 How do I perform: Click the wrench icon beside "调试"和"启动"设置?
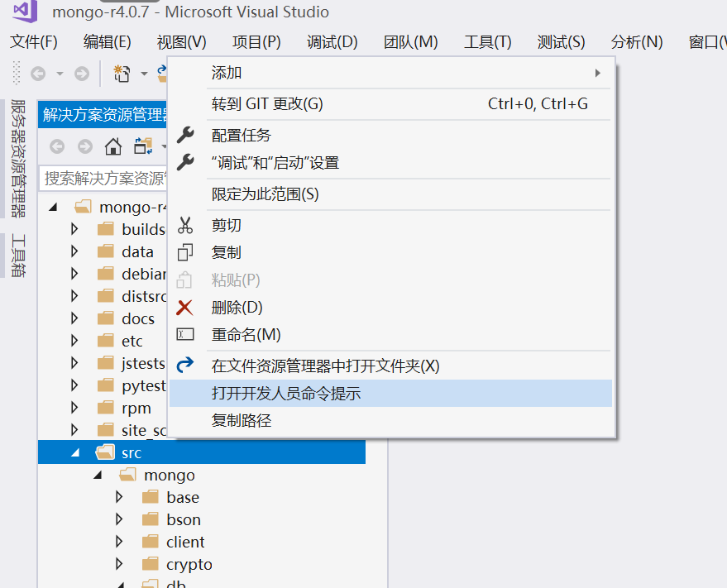(x=185, y=162)
